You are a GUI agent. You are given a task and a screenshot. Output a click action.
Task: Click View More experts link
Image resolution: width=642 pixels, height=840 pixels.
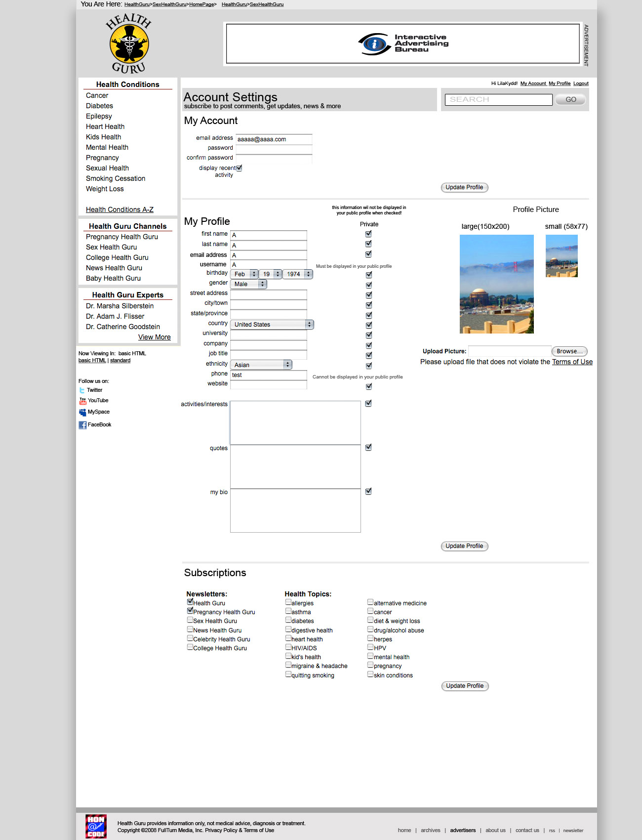155,337
